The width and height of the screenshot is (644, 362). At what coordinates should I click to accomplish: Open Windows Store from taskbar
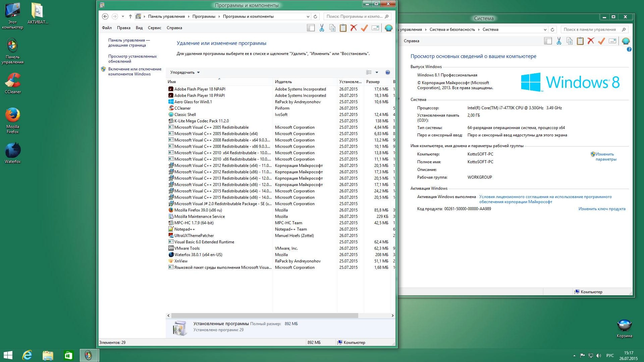click(x=68, y=355)
